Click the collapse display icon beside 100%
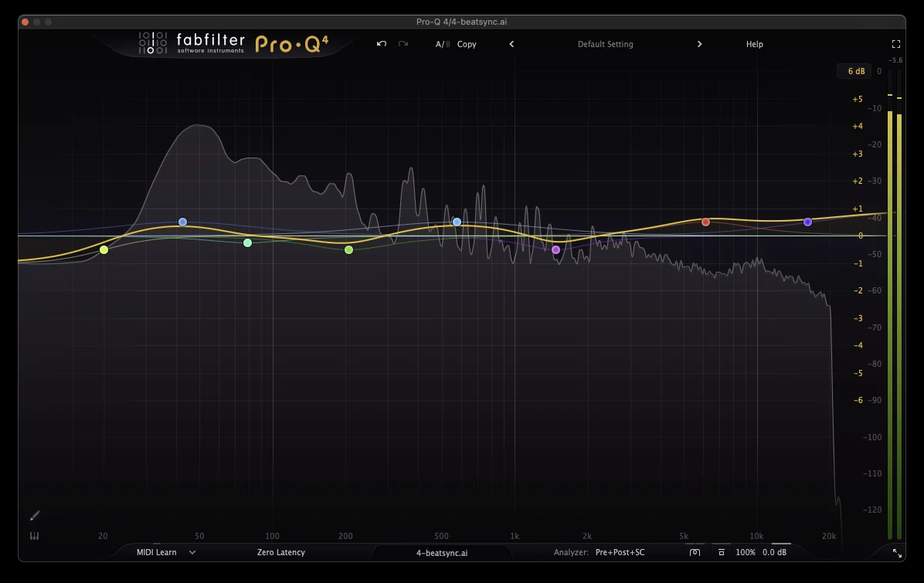924x583 pixels. tap(722, 552)
